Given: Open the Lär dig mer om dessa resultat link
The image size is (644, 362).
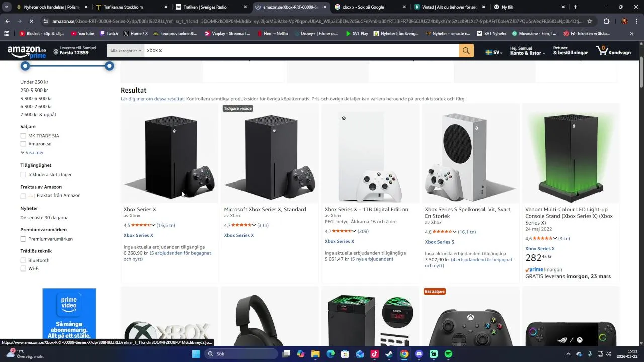Looking at the screenshot, I should (152, 99).
